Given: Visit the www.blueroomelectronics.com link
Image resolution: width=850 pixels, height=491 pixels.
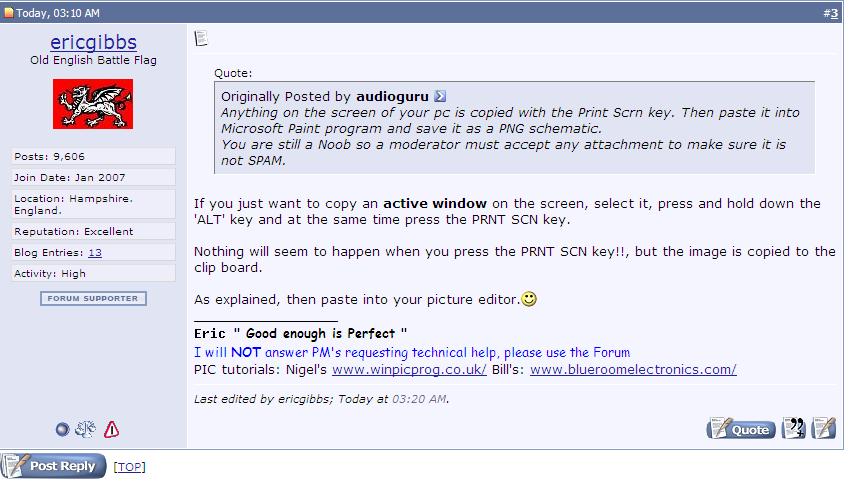Looking at the screenshot, I should pyautogui.click(x=633, y=370).
